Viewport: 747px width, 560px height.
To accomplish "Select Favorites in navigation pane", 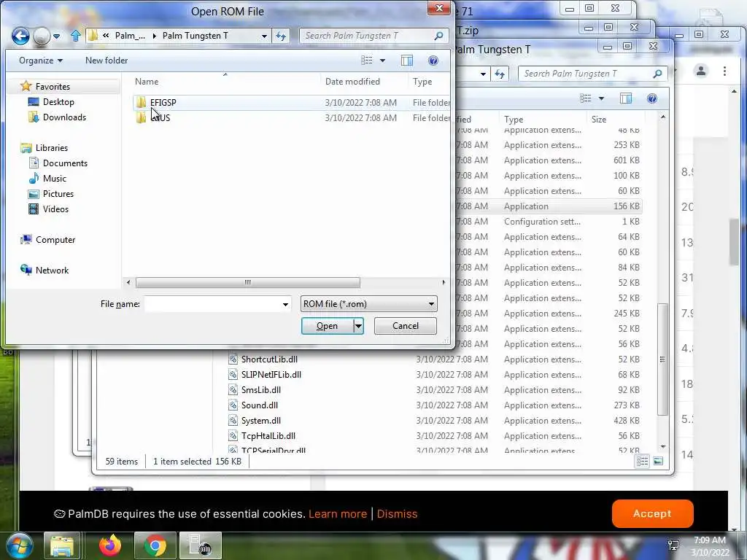I will point(53,87).
